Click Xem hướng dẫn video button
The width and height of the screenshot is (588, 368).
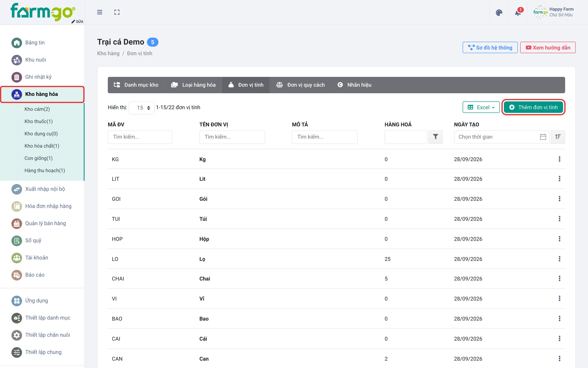tap(548, 48)
